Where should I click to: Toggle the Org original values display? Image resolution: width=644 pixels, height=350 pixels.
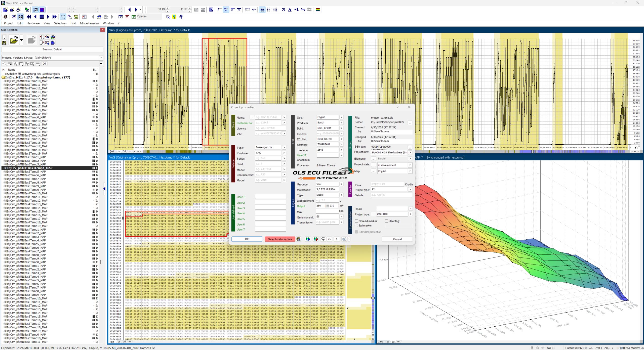(x=303, y=10)
